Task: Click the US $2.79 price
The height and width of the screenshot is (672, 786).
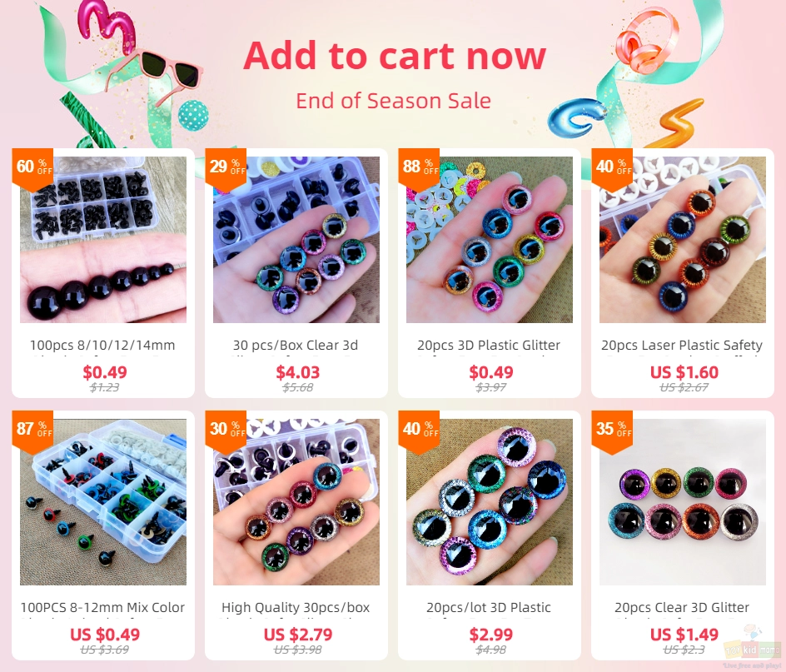Action: (298, 635)
